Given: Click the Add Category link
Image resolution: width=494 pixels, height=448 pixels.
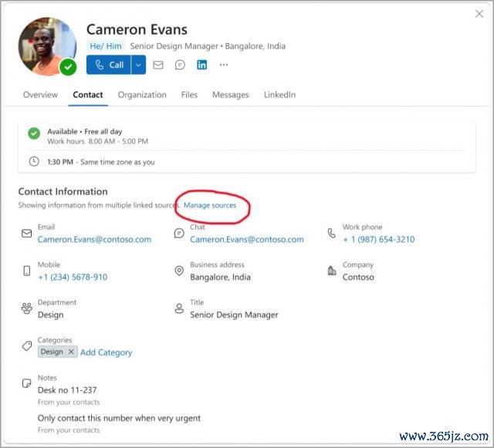Looking at the screenshot, I should point(107,352).
